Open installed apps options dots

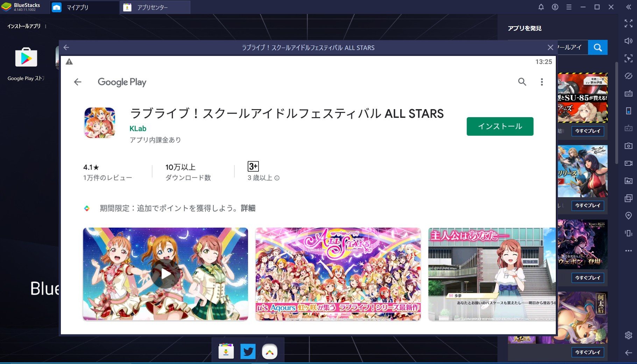(x=45, y=26)
